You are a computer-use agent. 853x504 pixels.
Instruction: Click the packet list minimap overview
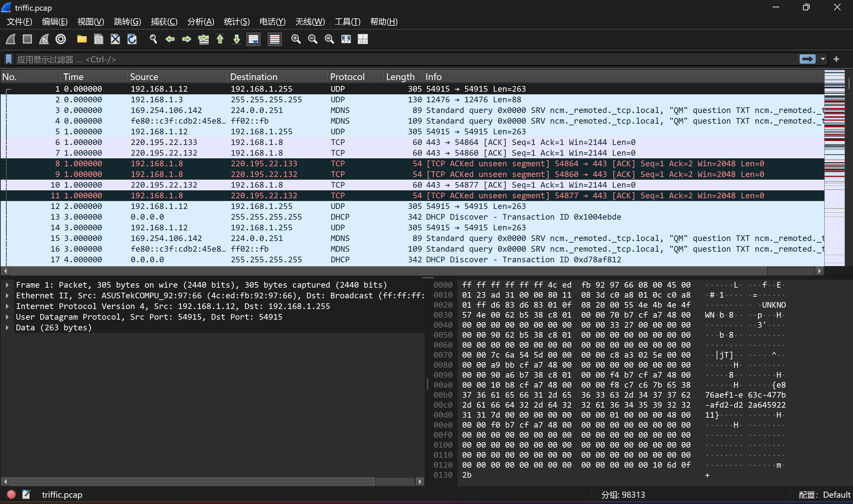click(x=834, y=168)
